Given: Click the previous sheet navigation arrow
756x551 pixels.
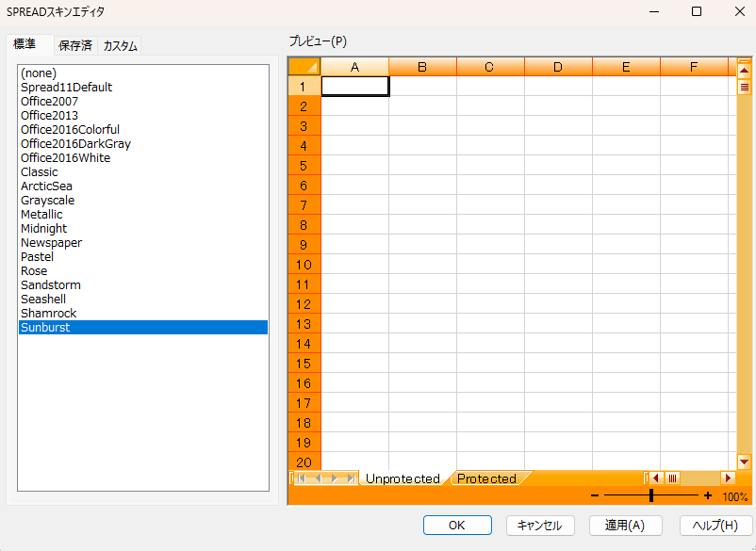Looking at the screenshot, I should (318, 478).
